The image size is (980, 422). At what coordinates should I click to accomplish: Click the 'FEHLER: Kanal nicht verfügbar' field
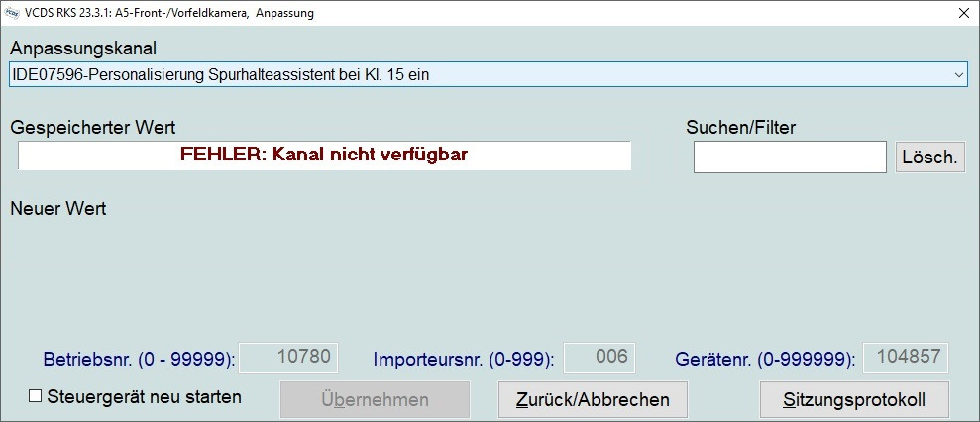[x=324, y=155]
